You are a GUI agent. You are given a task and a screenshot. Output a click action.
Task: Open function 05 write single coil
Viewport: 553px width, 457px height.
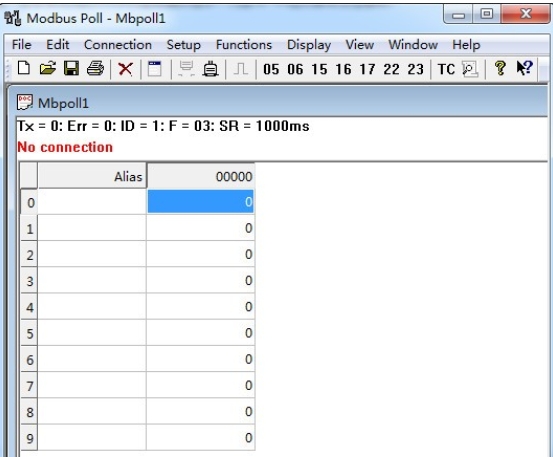click(271, 69)
